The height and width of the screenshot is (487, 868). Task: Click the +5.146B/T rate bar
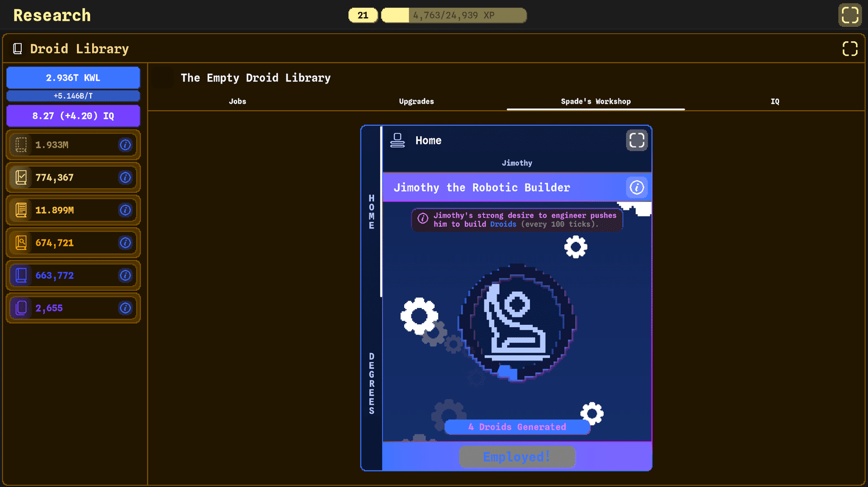73,96
